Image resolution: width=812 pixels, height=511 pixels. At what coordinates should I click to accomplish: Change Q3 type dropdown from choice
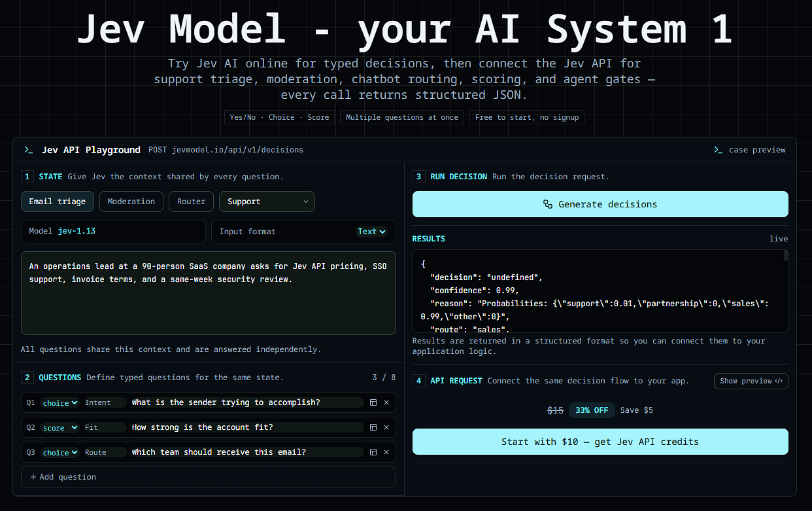(60, 452)
